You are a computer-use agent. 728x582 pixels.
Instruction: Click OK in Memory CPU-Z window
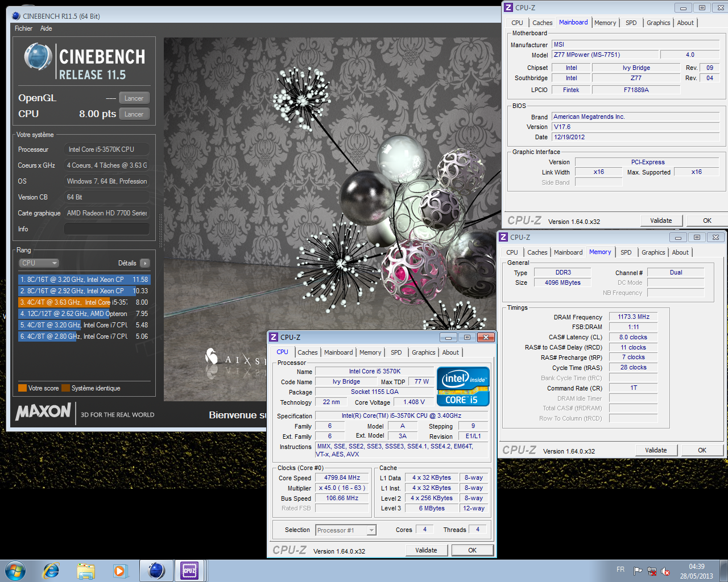tap(702, 450)
